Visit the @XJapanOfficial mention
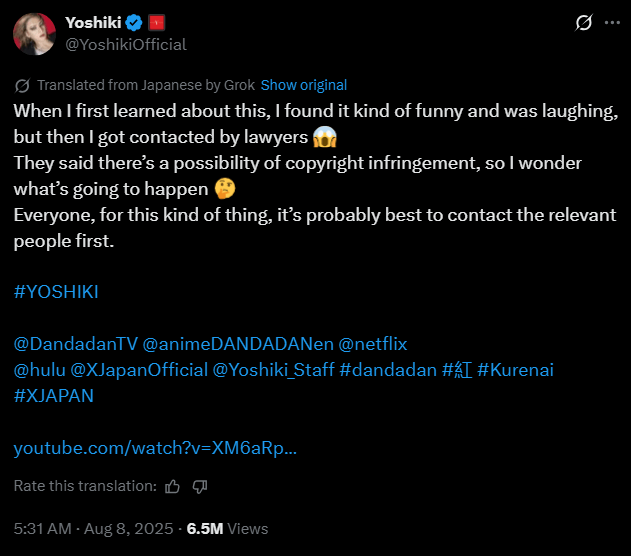 pyautogui.click(x=139, y=370)
